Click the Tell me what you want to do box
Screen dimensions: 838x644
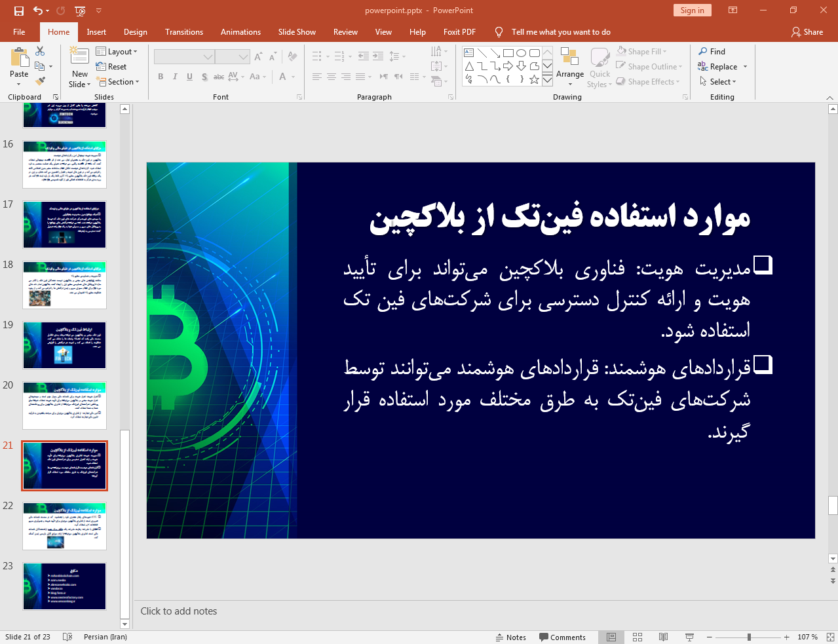point(561,31)
